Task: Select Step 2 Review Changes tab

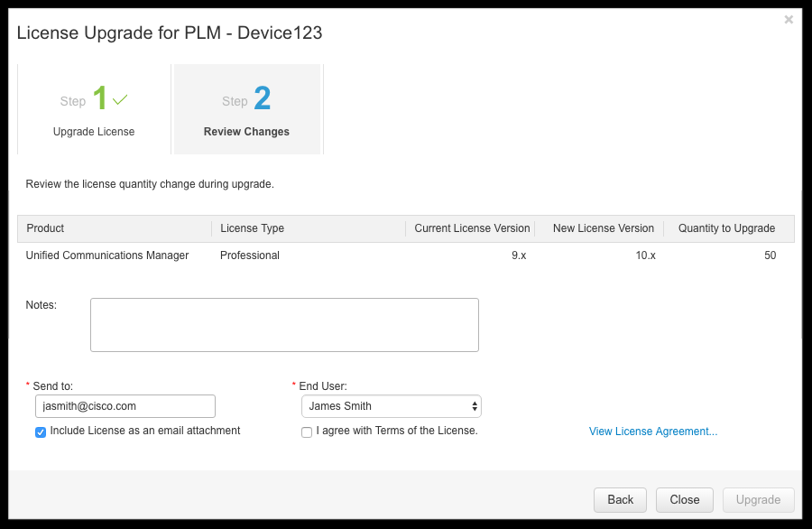Action: 246,109
